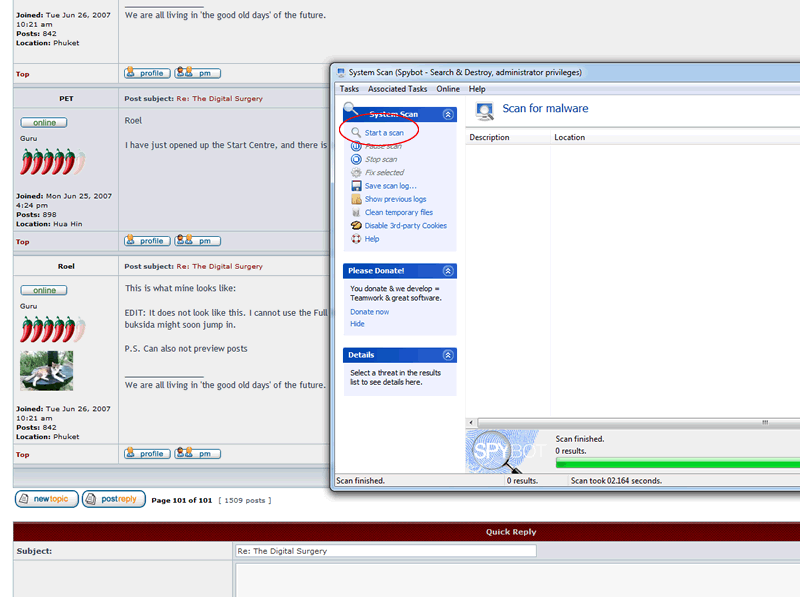
Task: Click the Clean temporary files icon
Action: (x=356, y=212)
